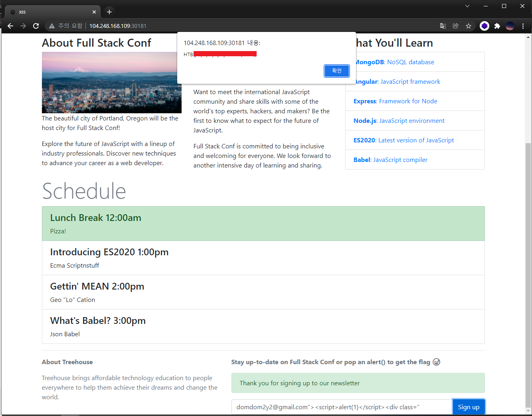Click the browser forward arrow
Screen dimensions: 532x416
23,26
